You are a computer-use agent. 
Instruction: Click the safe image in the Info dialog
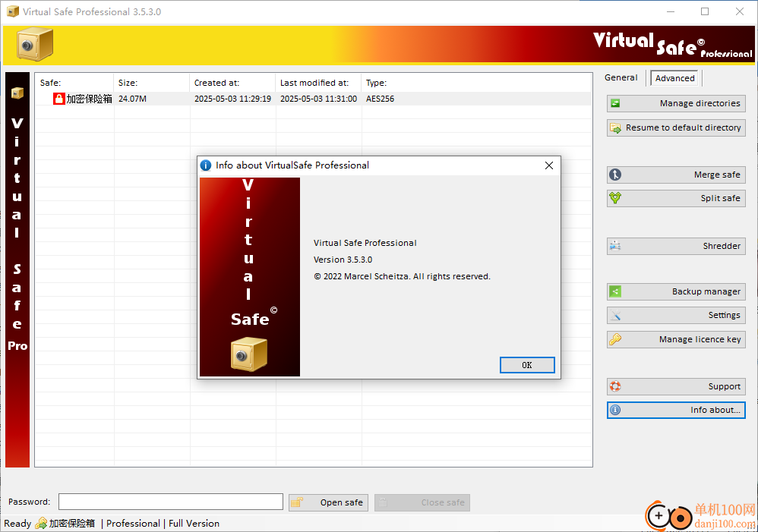249,354
